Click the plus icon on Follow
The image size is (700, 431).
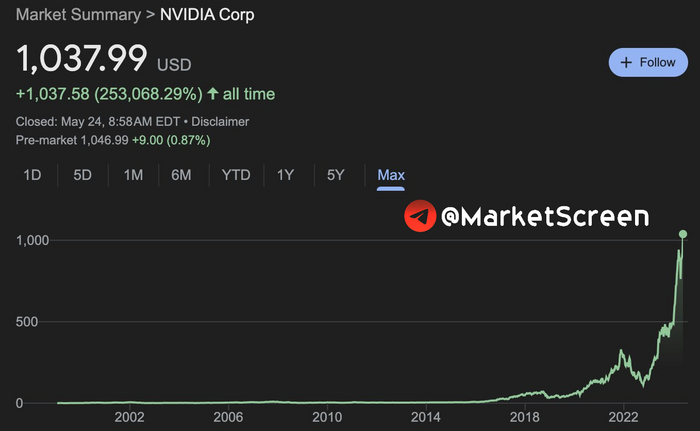(627, 62)
